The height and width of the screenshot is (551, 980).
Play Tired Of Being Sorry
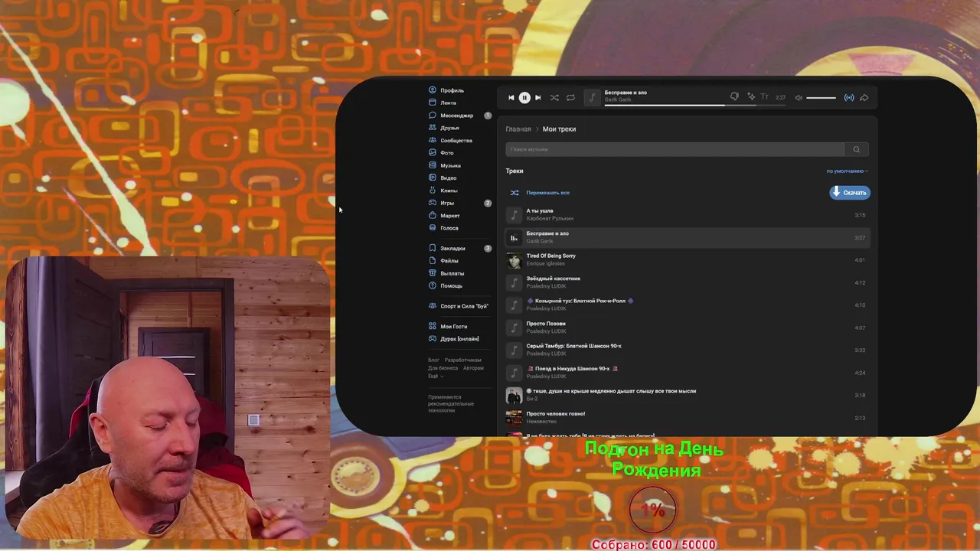pyautogui.click(x=688, y=260)
